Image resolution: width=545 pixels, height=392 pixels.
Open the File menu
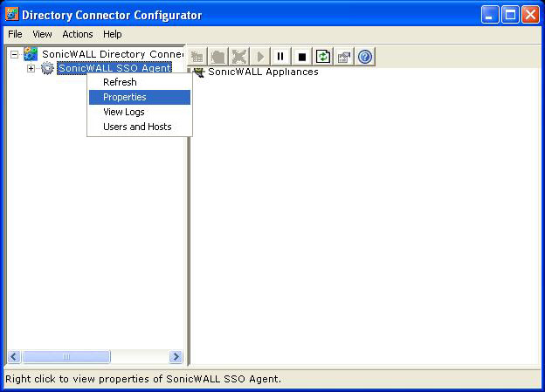pos(15,34)
